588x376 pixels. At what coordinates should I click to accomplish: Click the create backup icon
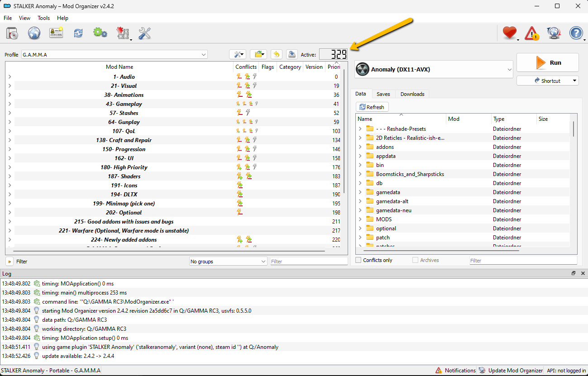[x=292, y=54]
